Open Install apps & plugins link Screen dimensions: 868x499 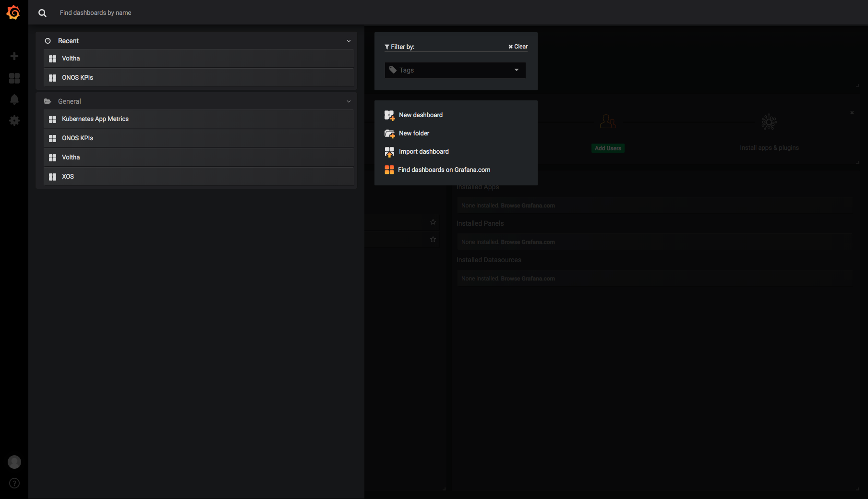tap(769, 148)
